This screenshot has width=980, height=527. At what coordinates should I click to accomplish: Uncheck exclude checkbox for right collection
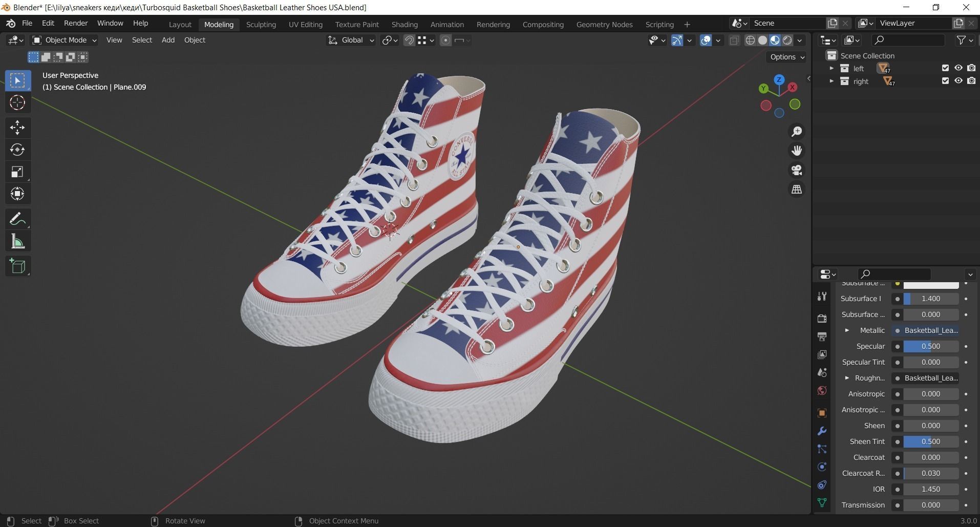pyautogui.click(x=945, y=81)
